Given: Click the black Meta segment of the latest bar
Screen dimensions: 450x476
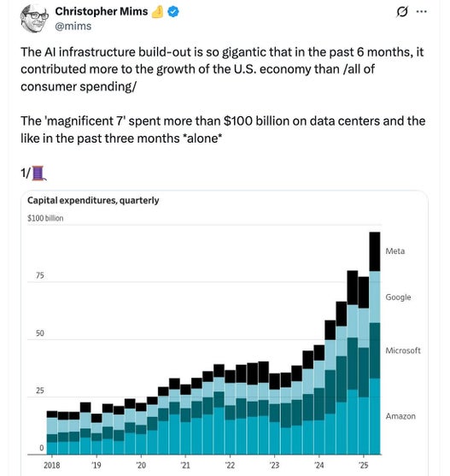Looking at the screenshot, I should [x=375, y=251].
